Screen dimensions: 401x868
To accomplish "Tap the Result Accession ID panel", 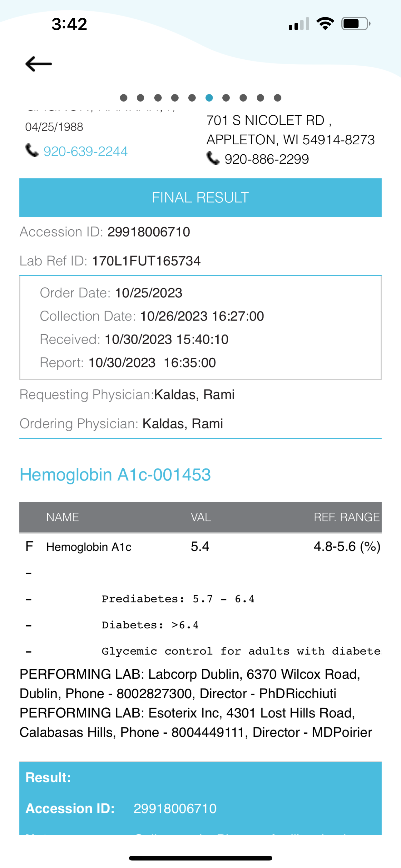I will tap(200, 799).
